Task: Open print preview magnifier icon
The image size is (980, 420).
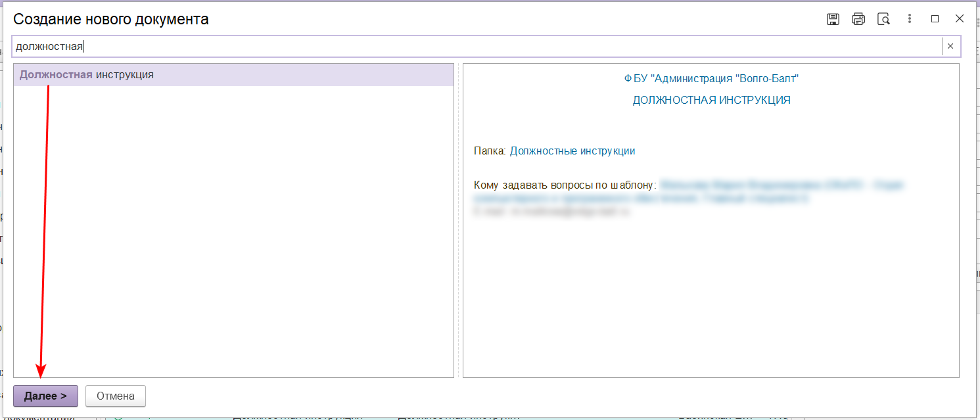Action: pyautogui.click(x=884, y=19)
